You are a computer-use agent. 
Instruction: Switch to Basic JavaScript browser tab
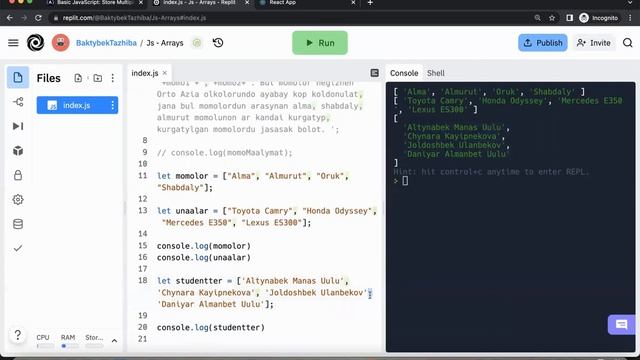pyautogui.click(x=95, y=3)
